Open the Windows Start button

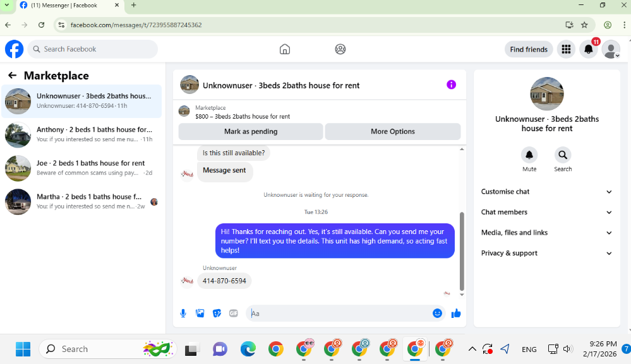pos(23,349)
